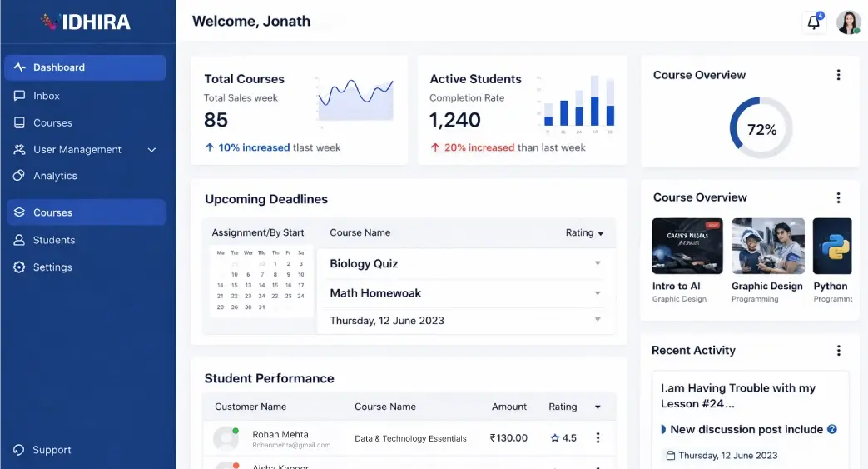The height and width of the screenshot is (469, 868).
Task: Click the Support headset icon
Action: click(x=19, y=450)
